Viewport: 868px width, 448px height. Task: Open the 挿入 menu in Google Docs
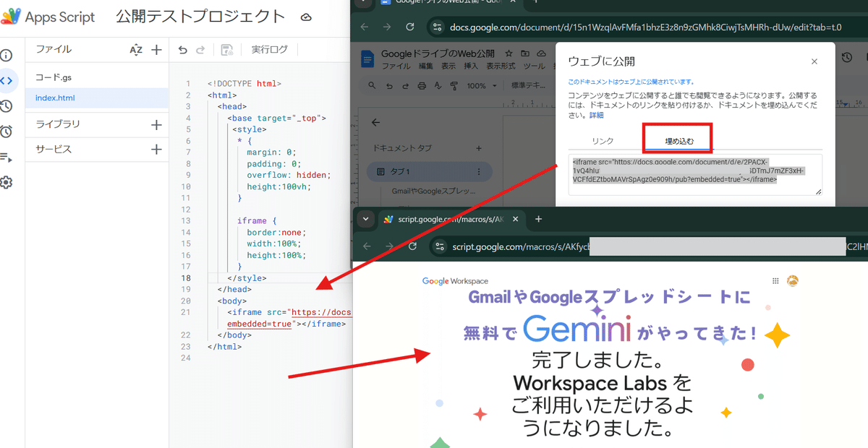coord(471,66)
